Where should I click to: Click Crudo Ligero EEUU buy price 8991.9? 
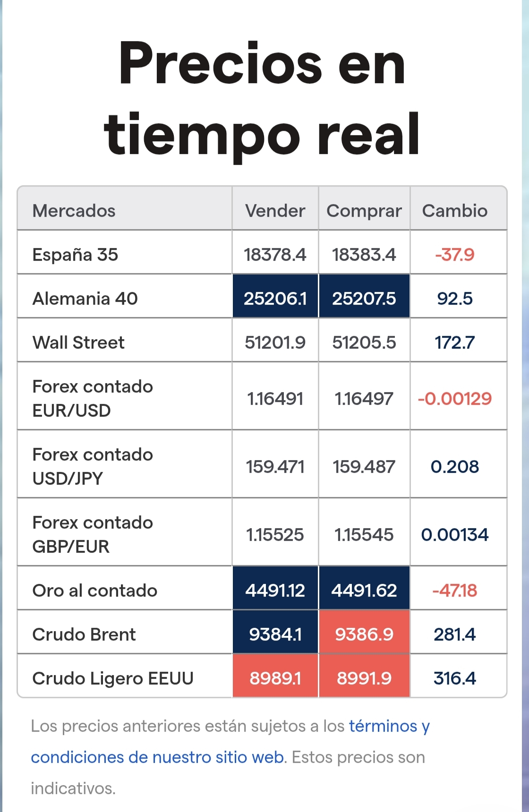click(364, 678)
